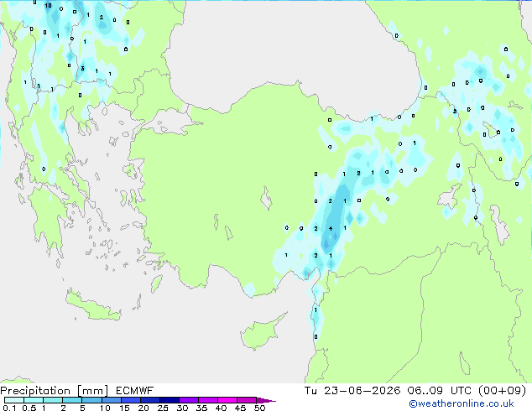
Task: Click the "10" precipitation value at the map's top-left
Action: (x=48, y=5)
